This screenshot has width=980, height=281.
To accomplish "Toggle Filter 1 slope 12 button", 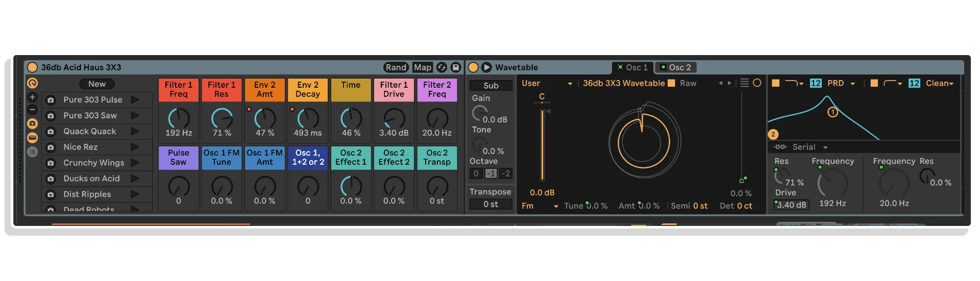I will (816, 83).
